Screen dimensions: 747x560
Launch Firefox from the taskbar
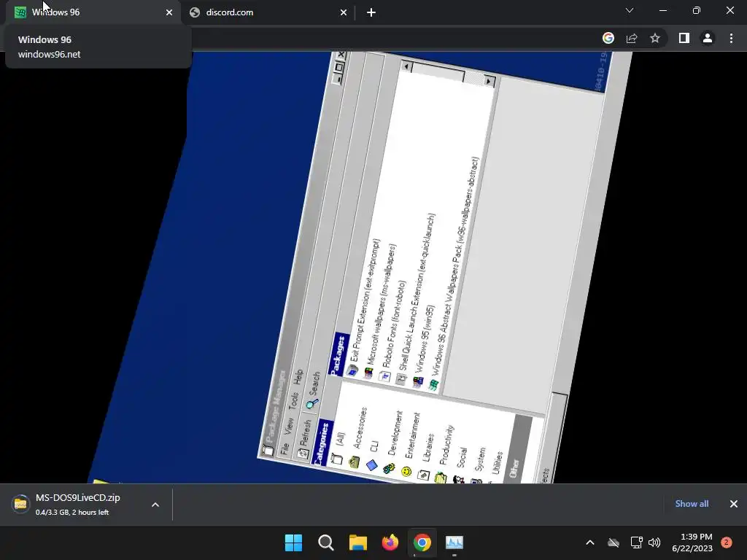(x=390, y=542)
